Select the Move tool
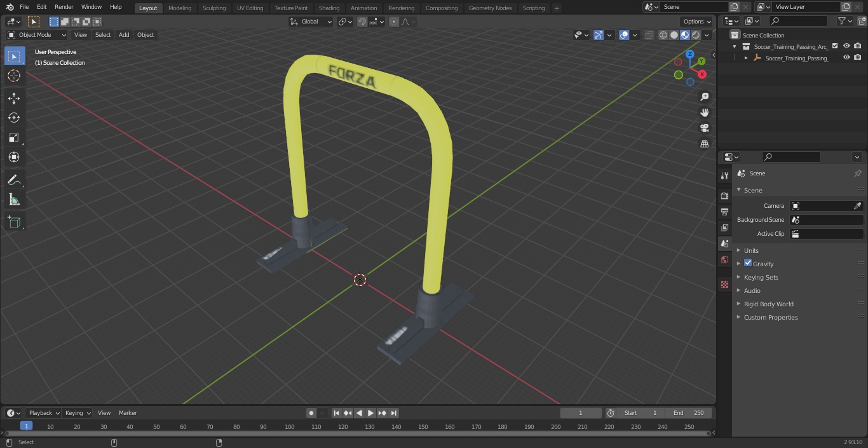The image size is (868, 448). [x=14, y=98]
